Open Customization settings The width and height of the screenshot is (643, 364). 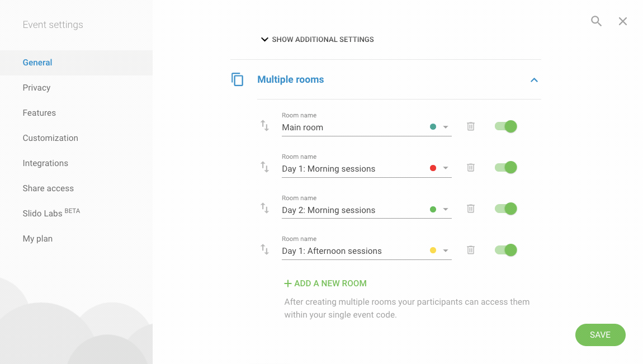50,138
